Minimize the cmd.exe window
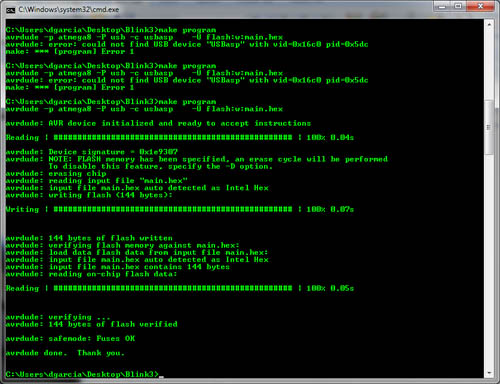Screen dimensions: 500x384 [442, 7]
